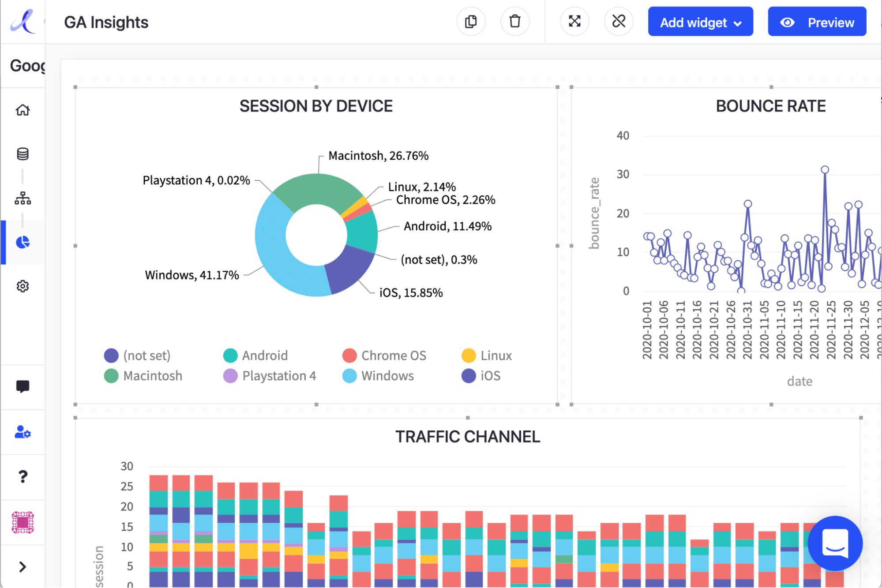
Task: Open the Database icon panel
Action: pos(23,154)
